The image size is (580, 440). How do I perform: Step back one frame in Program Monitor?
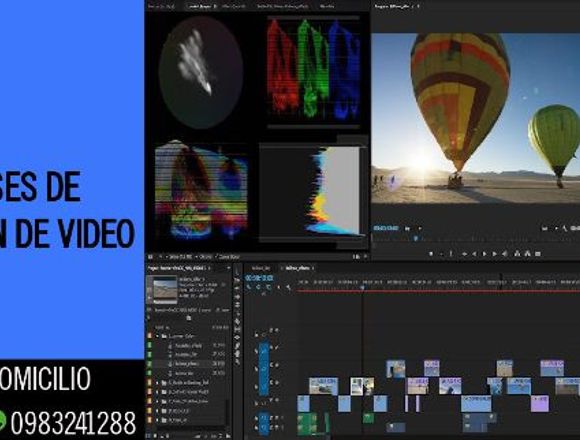pos(475,254)
